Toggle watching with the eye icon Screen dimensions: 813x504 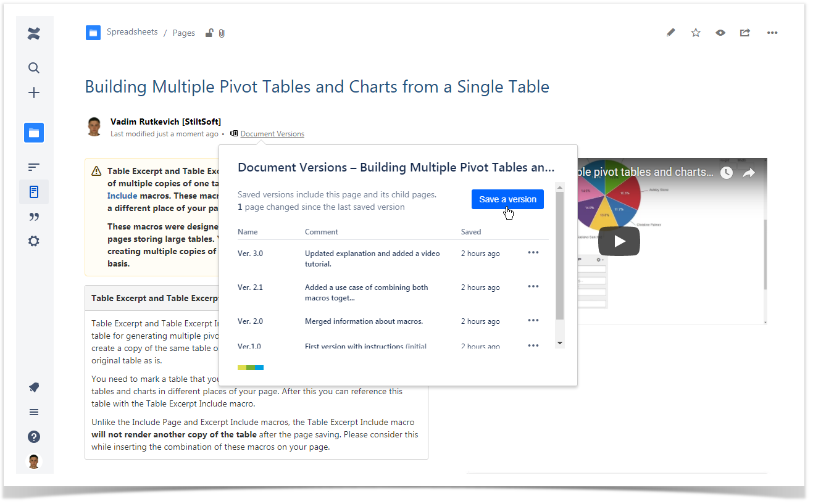click(x=720, y=33)
